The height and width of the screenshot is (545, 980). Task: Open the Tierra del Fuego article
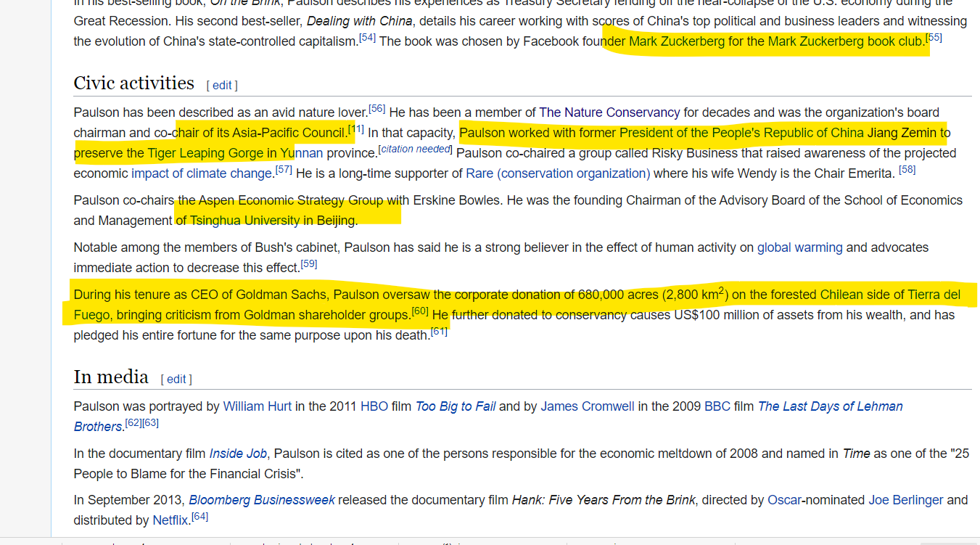click(x=934, y=295)
